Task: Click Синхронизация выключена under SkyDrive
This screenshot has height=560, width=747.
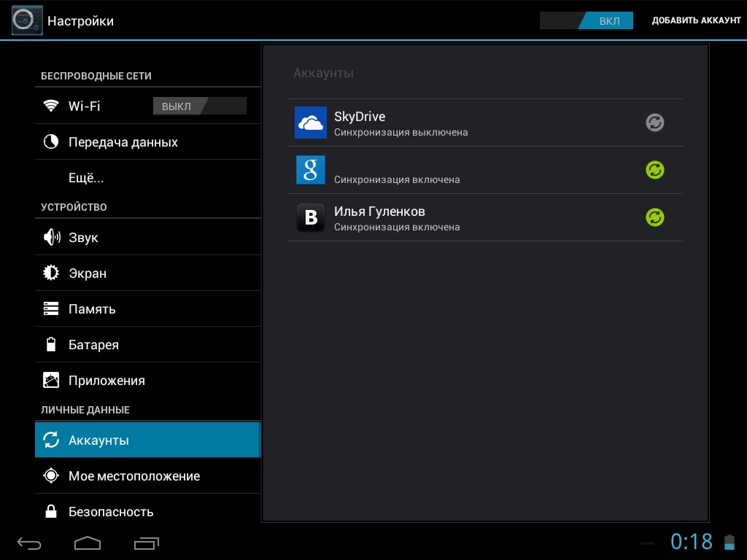Action: pos(400,133)
